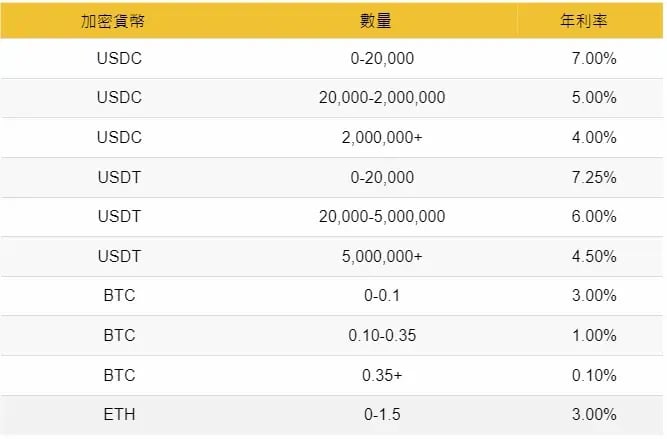Select the USDC 0-20,000 quantity cell
The height and width of the screenshot is (439, 667).
(x=382, y=58)
